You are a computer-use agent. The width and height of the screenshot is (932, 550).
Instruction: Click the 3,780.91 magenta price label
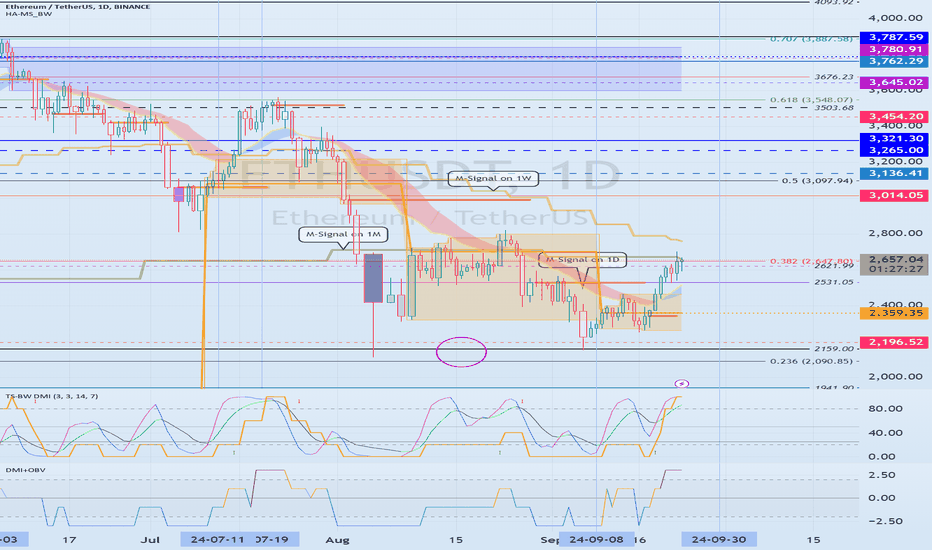(894, 49)
